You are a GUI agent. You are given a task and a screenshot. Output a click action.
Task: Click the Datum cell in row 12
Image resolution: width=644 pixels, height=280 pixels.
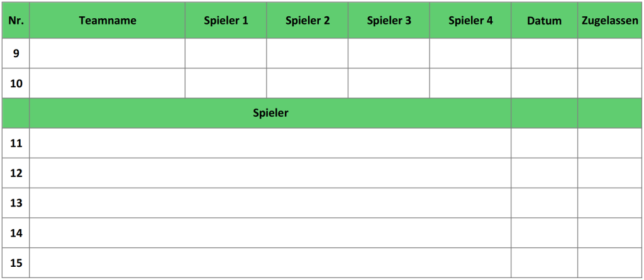(544, 173)
